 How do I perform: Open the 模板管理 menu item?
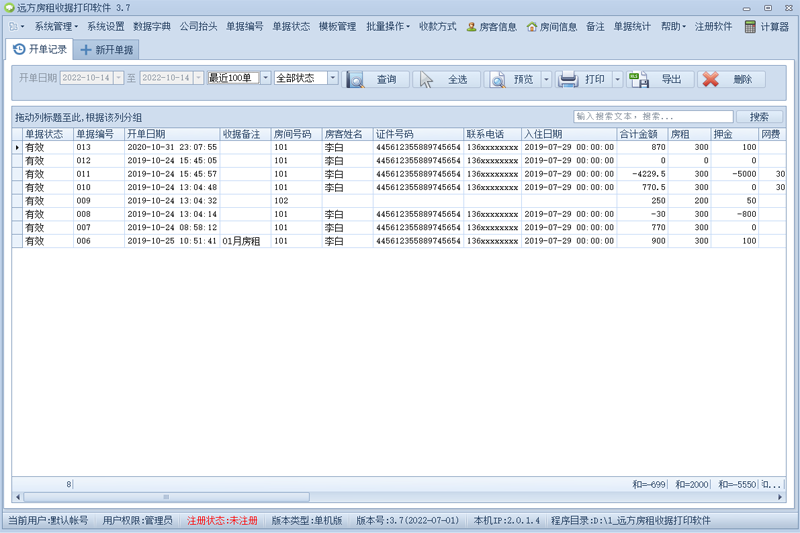coord(337,27)
